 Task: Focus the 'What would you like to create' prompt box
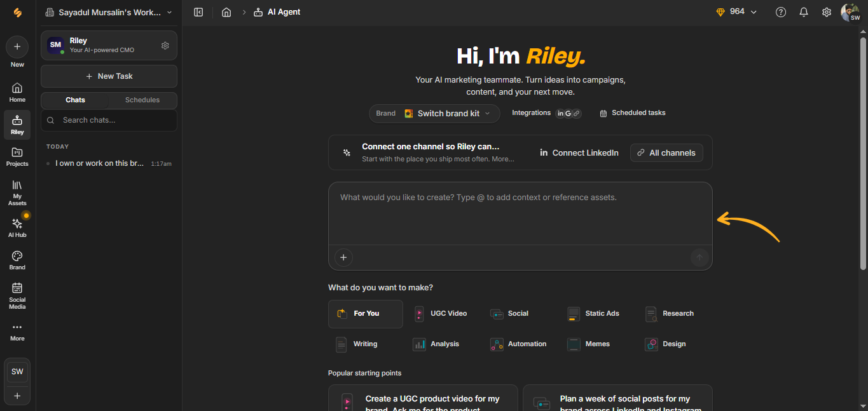click(520, 213)
